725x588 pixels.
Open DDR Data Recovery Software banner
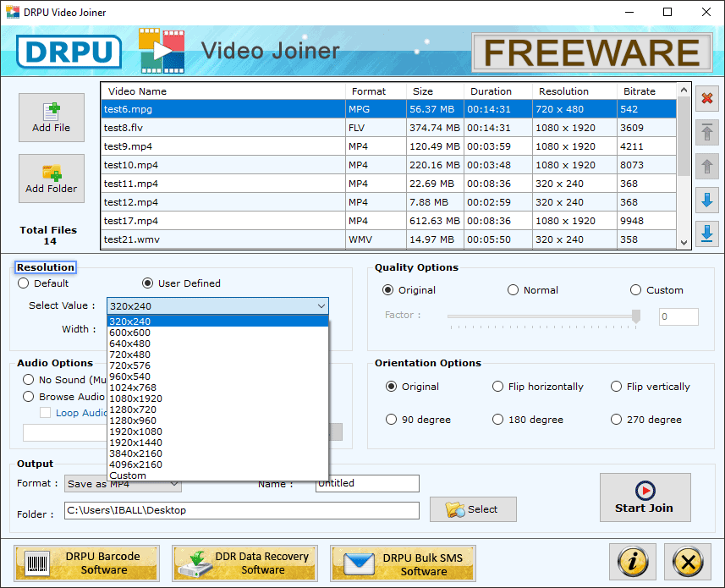245,563
